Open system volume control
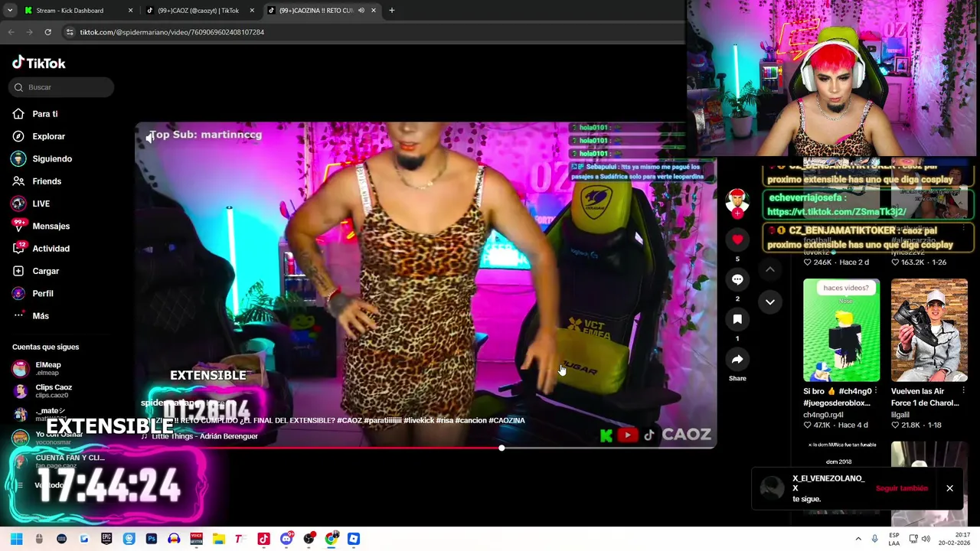Image resolution: width=980 pixels, height=551 pixels. pyautogui.click(x=926, y=539)
